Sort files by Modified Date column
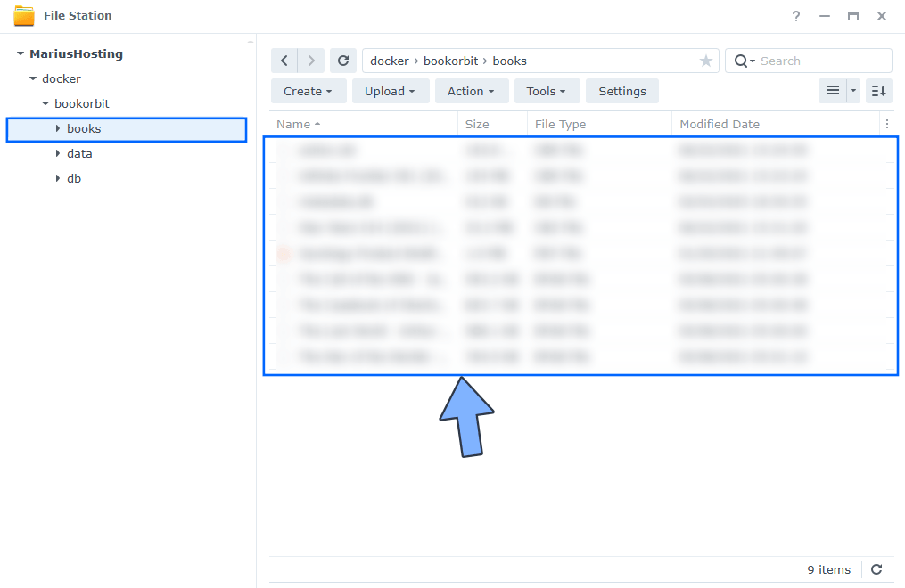 pyautogui.click(x=776, y=124)
